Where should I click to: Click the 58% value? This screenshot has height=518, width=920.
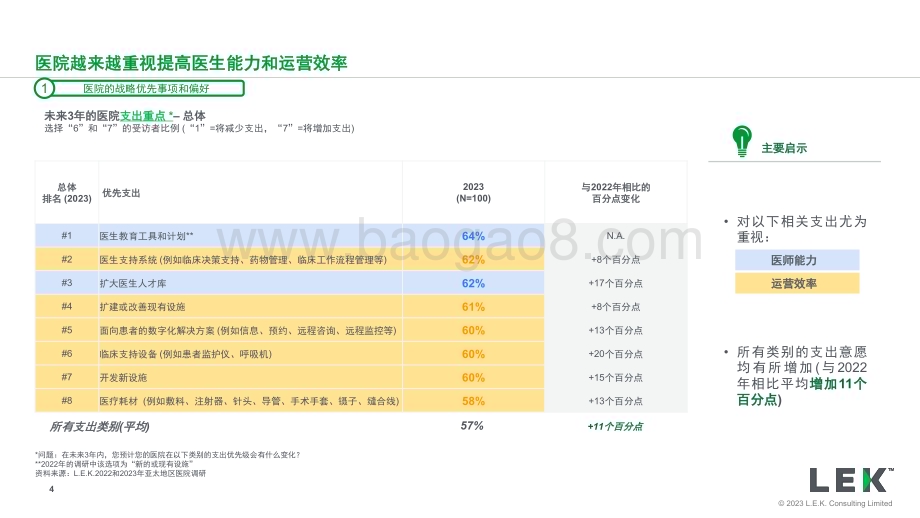pos(473,401)
